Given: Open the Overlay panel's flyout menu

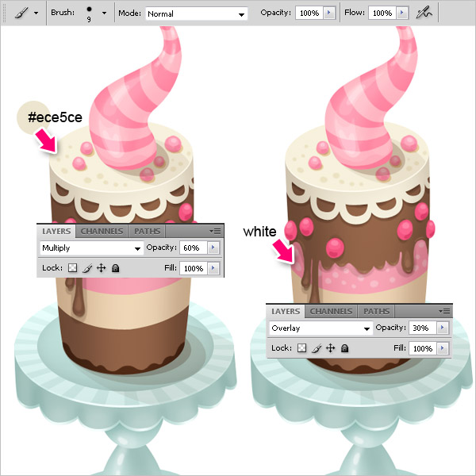Looking at the screenshot, I should 444,312.
